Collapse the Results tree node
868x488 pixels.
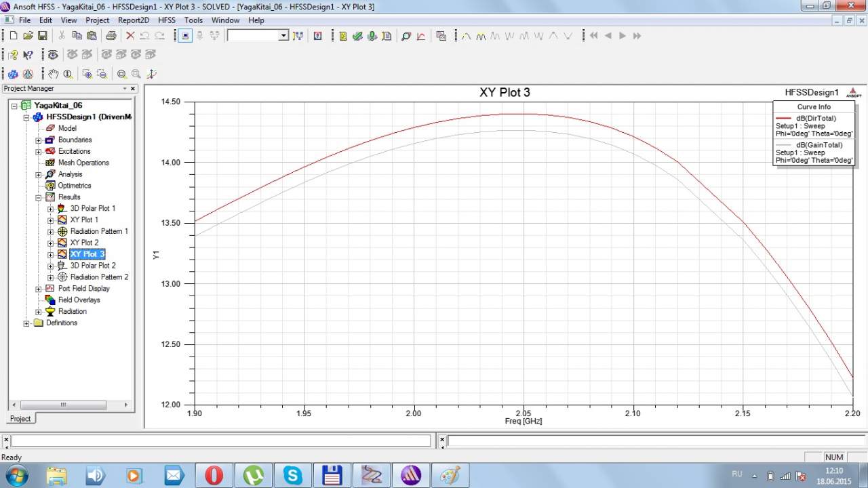[x=39, y=197]
